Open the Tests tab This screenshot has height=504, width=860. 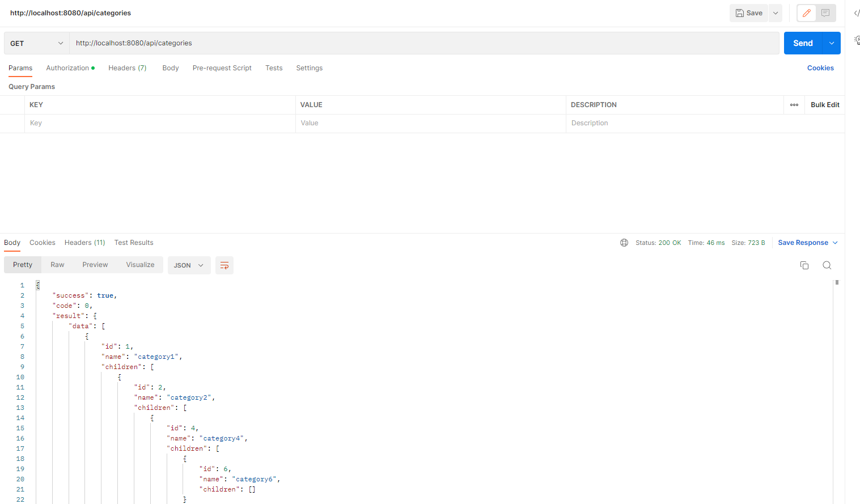tap(274, 68)
